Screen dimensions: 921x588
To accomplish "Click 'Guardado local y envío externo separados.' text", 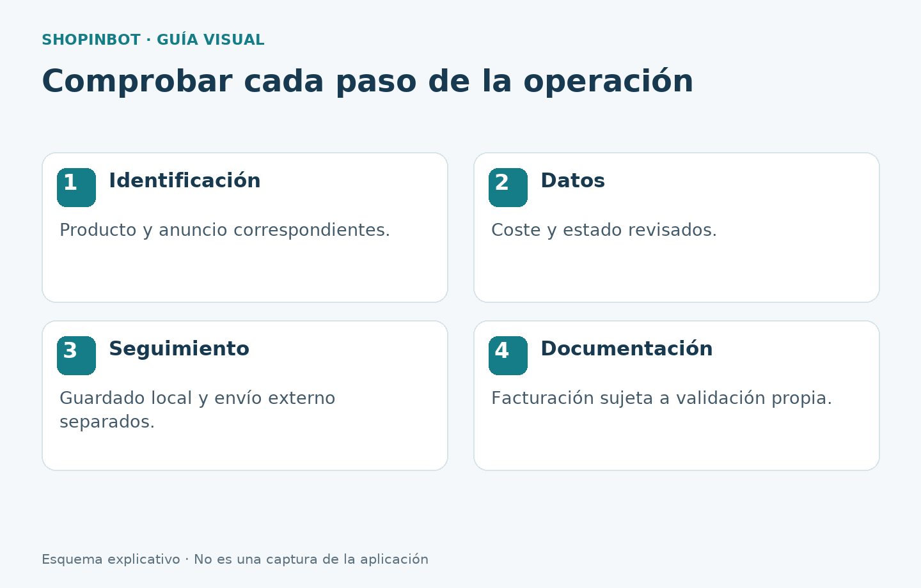I will 198,410.
